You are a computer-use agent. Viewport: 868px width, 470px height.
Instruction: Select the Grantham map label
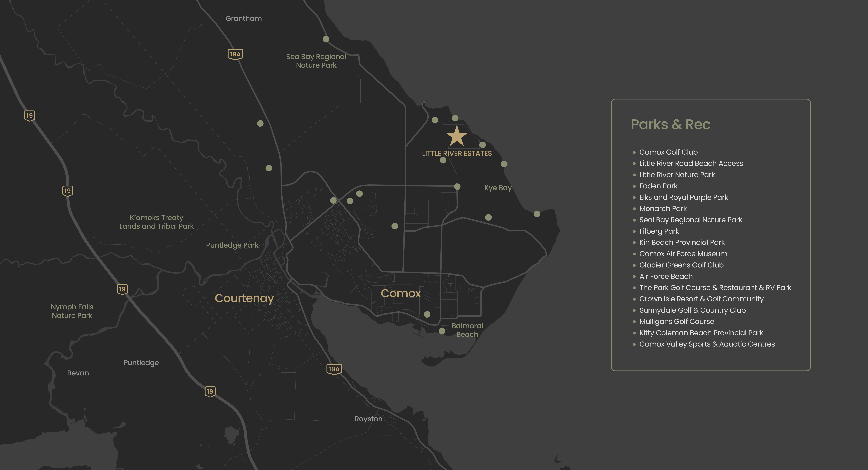244,18
